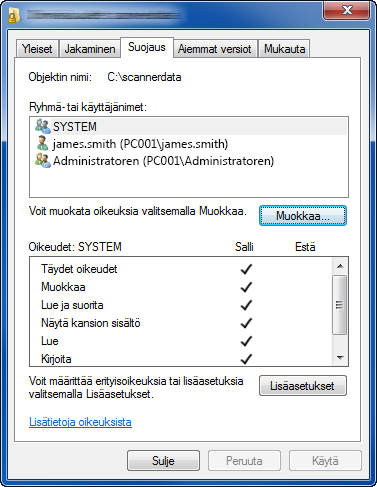Switch to the Mukauta tab
The image size is (377, 487).
(x=284, y=49)
